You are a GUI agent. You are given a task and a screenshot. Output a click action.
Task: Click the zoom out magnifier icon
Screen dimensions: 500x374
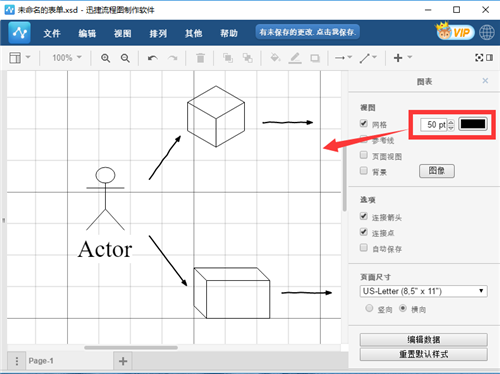point(125,58)
